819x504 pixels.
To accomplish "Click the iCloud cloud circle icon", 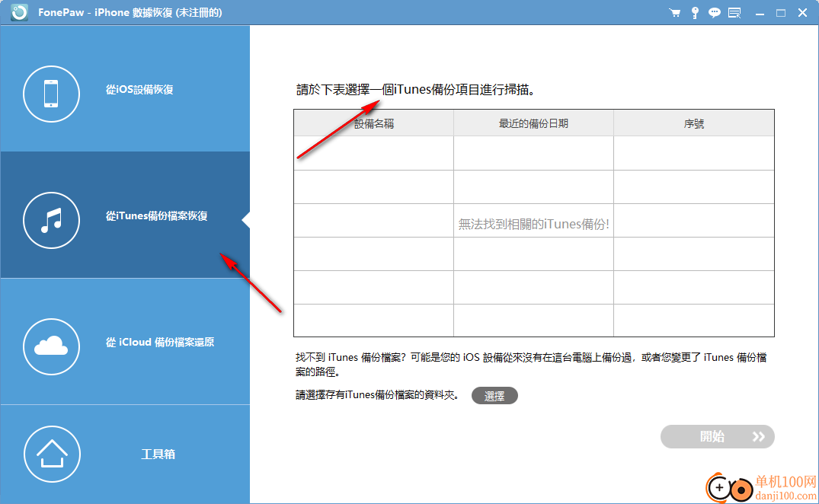I will [51, 346].
